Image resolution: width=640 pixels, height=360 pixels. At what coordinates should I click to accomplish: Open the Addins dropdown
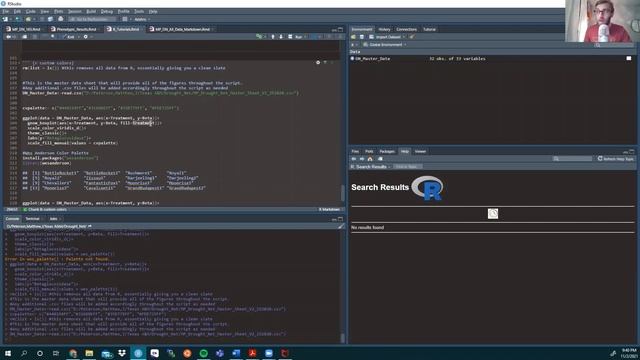click(142, 19)
